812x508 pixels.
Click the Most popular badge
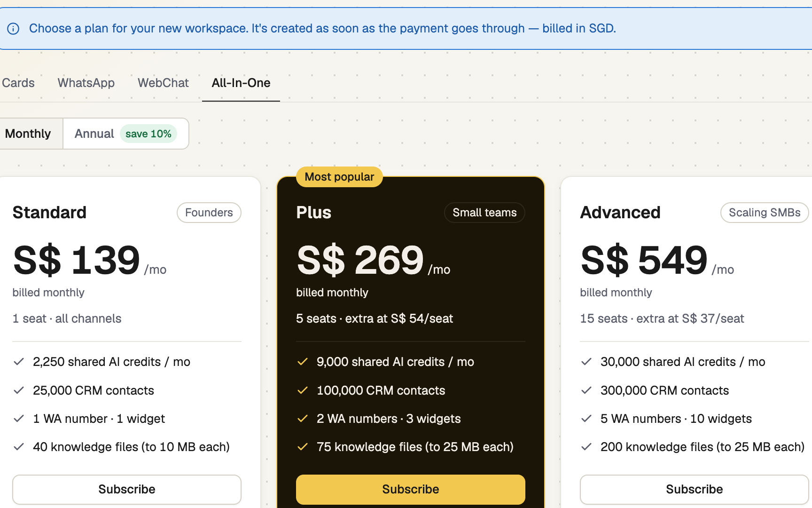point(339,177)
